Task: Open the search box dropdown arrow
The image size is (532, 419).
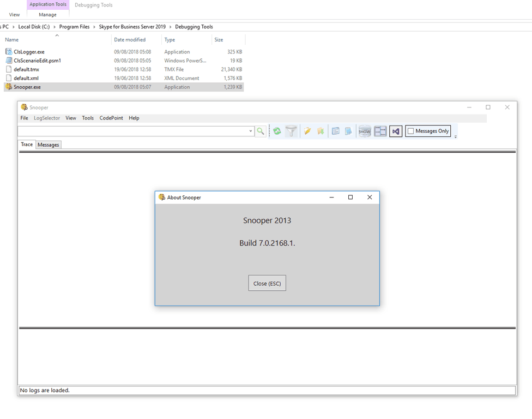Action: pyautogui.click(x=251, y=131)
